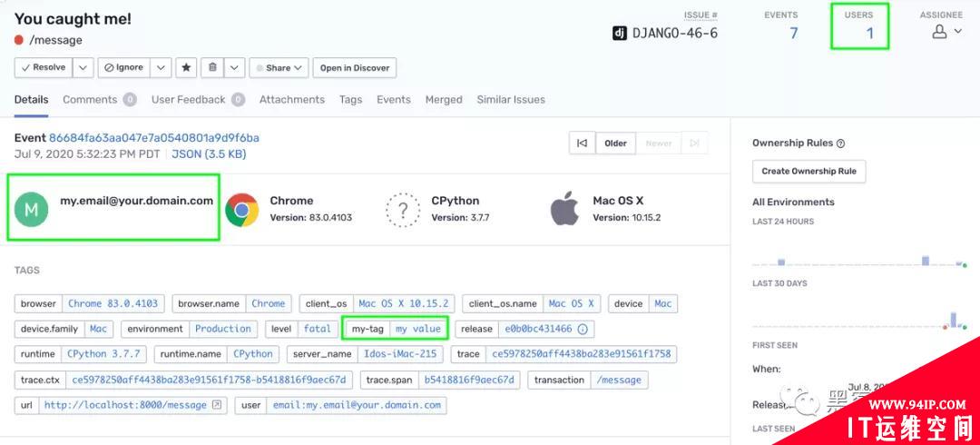
Task: Select client_os tag Mac OS X 10.15.2
Action: [404, 303]
